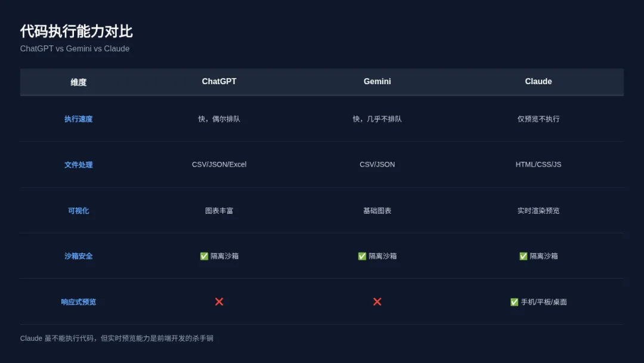
Task: Click the cell CSV/JSON/Excel
Action: tap(219, 164)
